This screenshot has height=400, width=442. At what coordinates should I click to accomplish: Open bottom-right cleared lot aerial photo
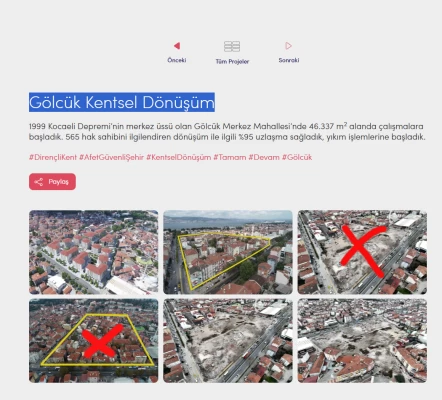click(362, 341)
